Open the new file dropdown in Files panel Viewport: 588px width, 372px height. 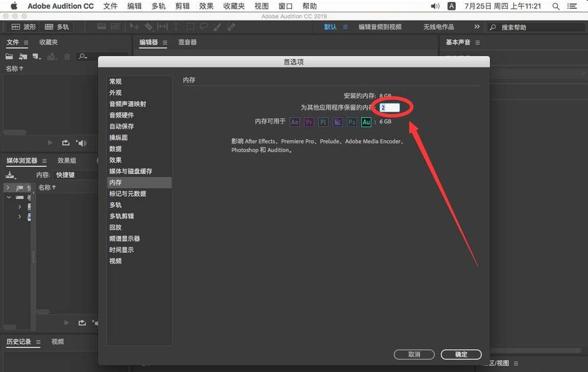pyautogui.click(x=36, y=56)
